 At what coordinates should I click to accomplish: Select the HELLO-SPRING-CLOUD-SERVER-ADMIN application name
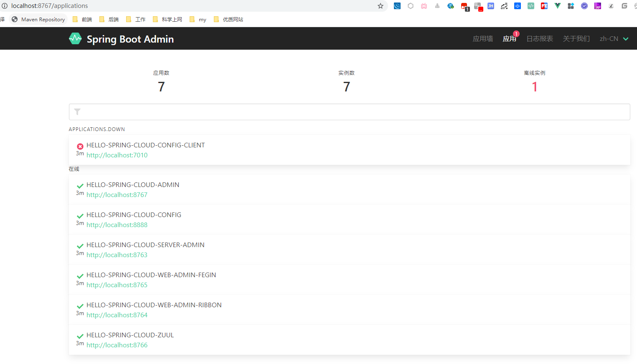coord(145,245)
